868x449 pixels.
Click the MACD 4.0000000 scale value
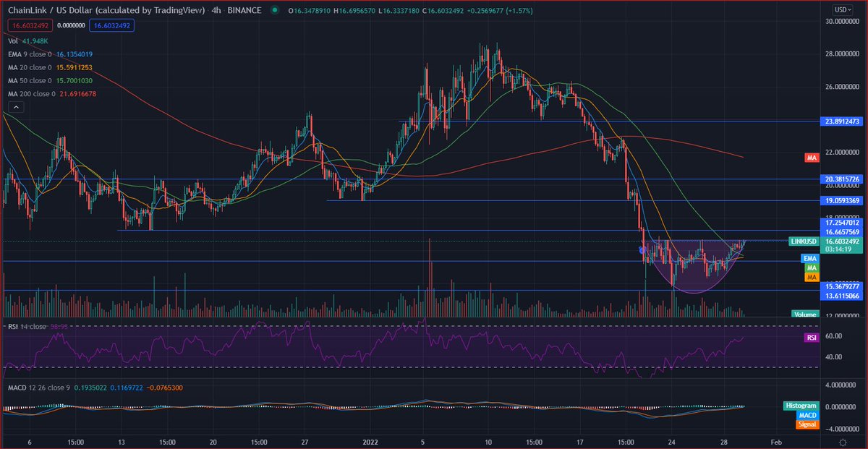(x=839, y=385)
